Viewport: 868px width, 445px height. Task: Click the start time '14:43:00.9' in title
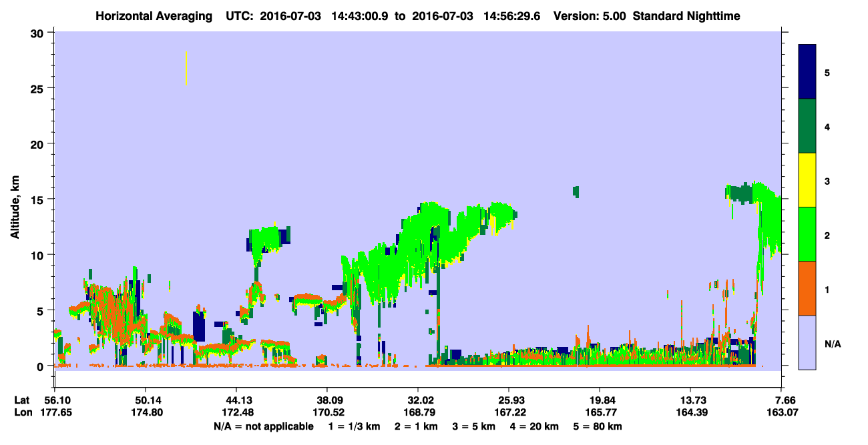(x=361, y=16)
